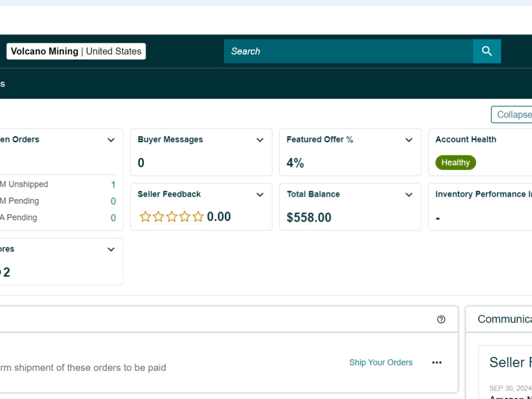
Task: Click the first seller feedback star
Action: [x=145, y=217]
